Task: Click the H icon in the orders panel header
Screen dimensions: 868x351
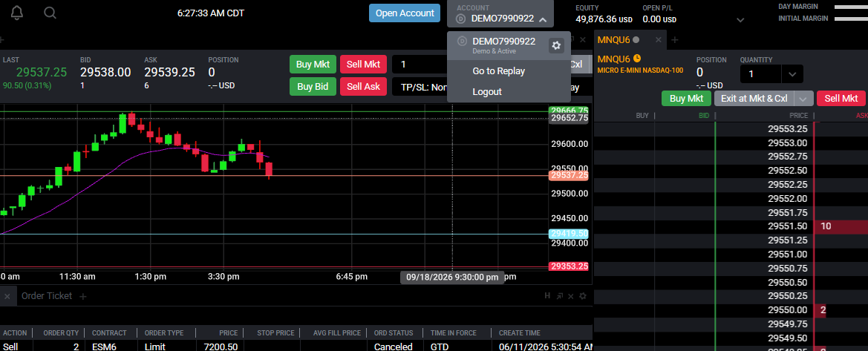Action: tap(547, 296)
